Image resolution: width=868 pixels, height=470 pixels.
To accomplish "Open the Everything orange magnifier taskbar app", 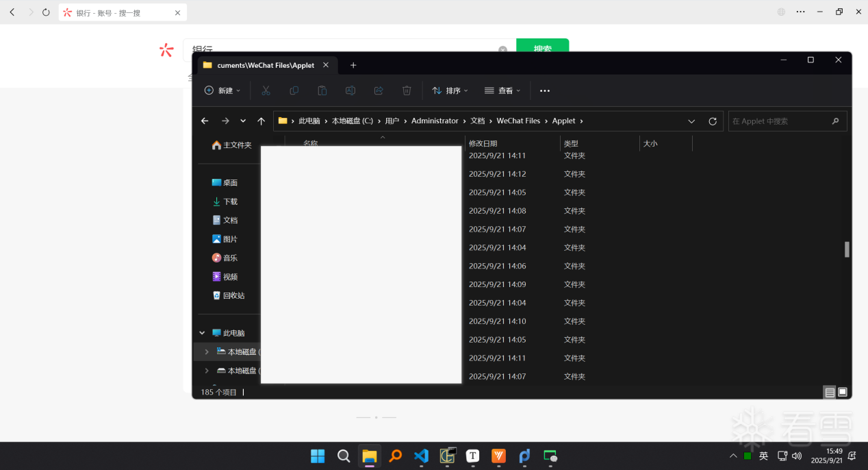I will [x=395, y=456].
